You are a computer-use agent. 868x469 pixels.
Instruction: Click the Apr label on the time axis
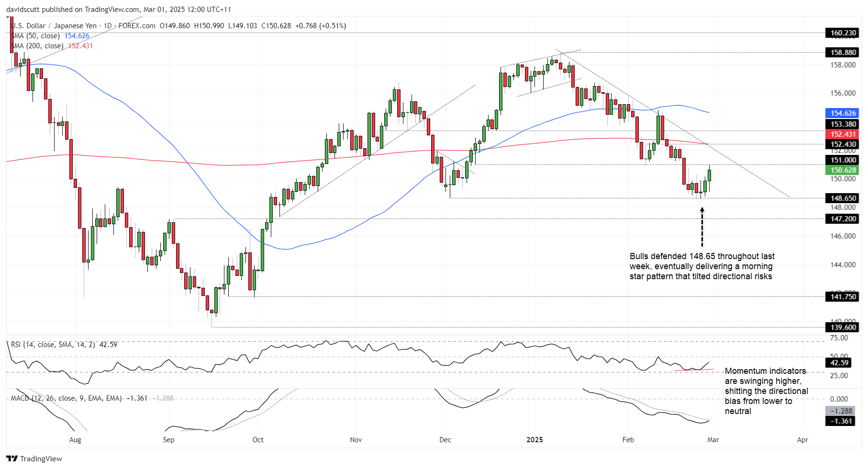(802, 440)
